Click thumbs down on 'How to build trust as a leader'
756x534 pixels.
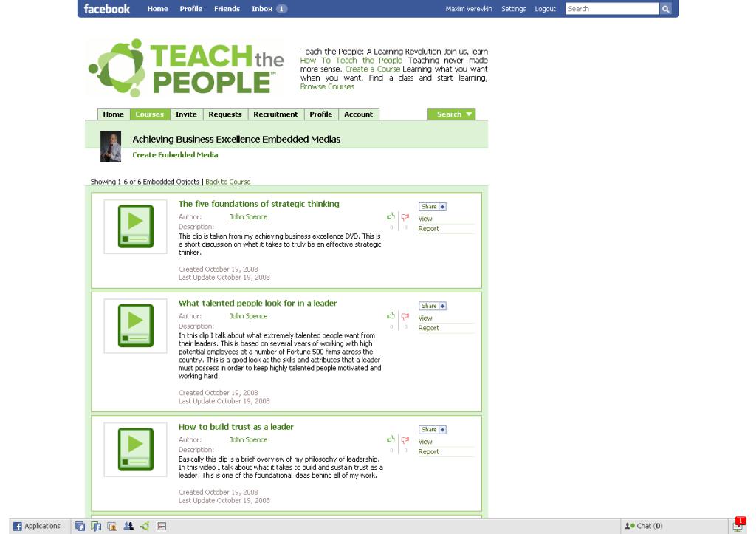click(x=405, y=440)
